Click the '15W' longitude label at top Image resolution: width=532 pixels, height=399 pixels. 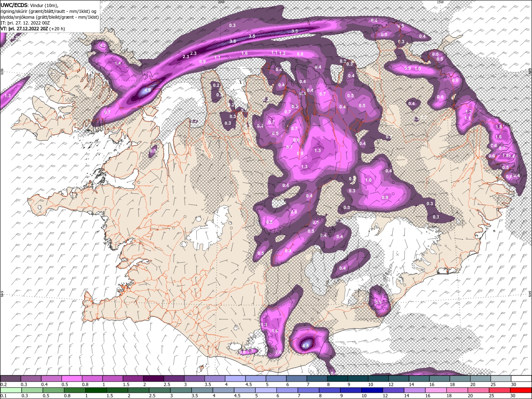pos(440,2)
